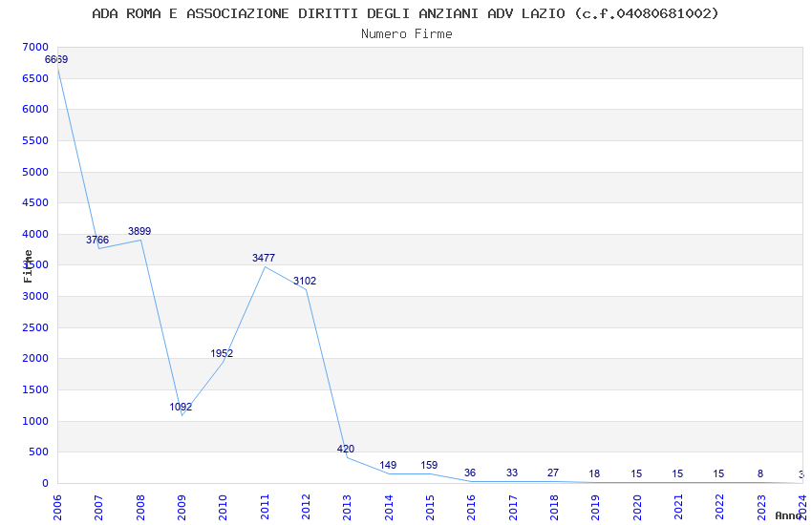The width and height of the screenshot is (812, 525).
Task: Select the 33 data label
Action: click(512, 472)
